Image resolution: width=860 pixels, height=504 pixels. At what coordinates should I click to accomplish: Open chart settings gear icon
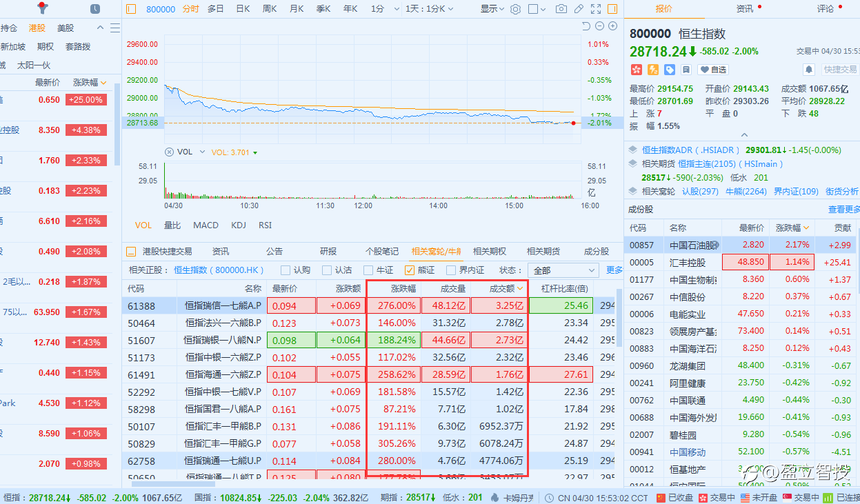[516, 9]
